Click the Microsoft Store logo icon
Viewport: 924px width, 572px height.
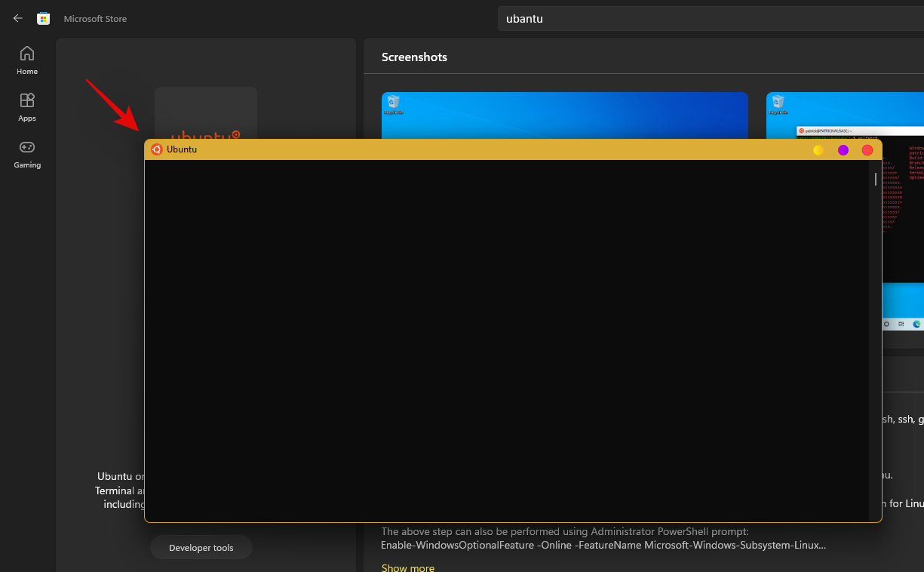pos(44,18)
